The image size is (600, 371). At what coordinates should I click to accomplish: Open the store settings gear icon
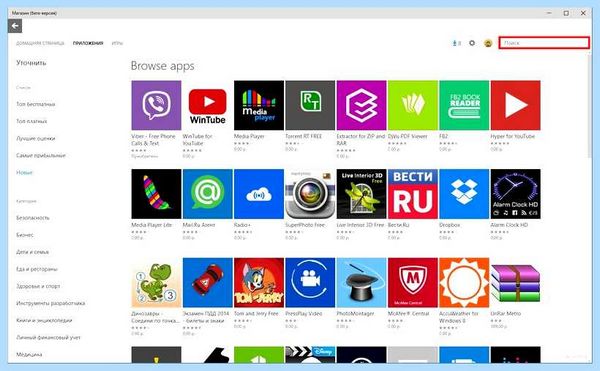tap(472, 43)
